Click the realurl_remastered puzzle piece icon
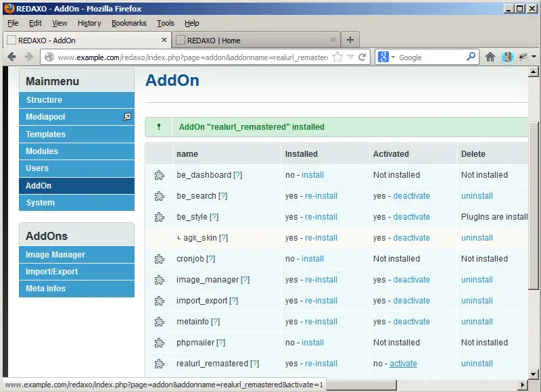 tap(159, 364)
